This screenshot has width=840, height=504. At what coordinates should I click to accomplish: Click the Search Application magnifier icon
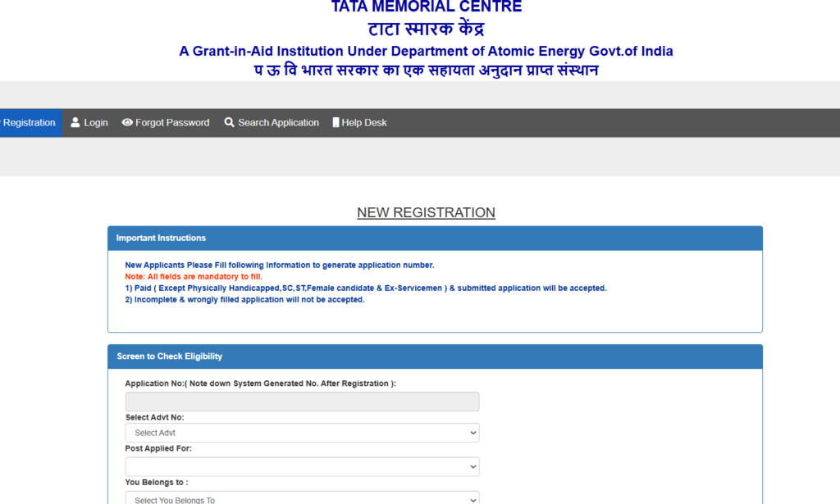(x=230, y=123)
